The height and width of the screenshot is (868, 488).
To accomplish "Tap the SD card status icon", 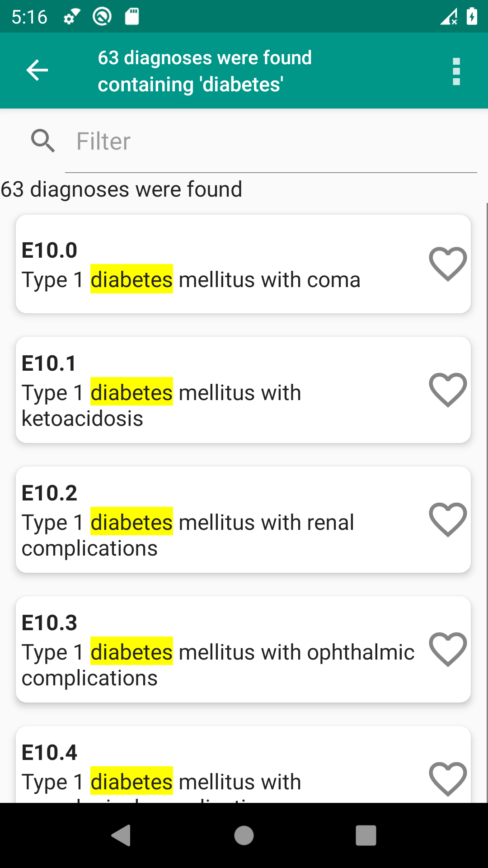I will [x=131, y=17].
